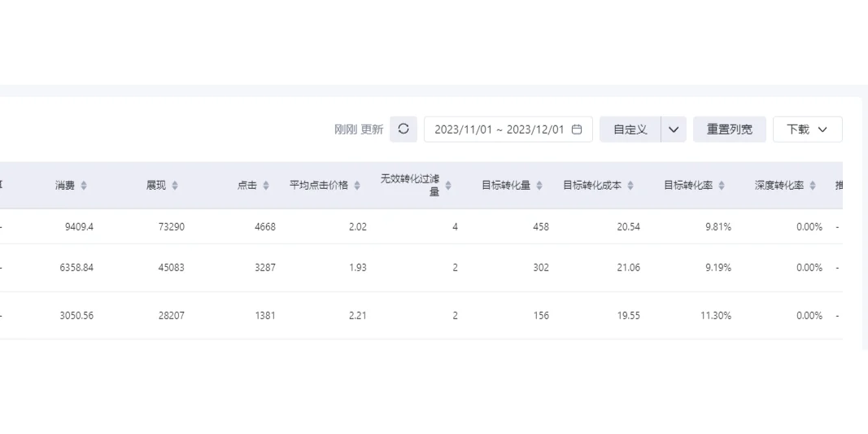Sort by 目标转化量 column sort icon
868x434 pixels.
539,186
